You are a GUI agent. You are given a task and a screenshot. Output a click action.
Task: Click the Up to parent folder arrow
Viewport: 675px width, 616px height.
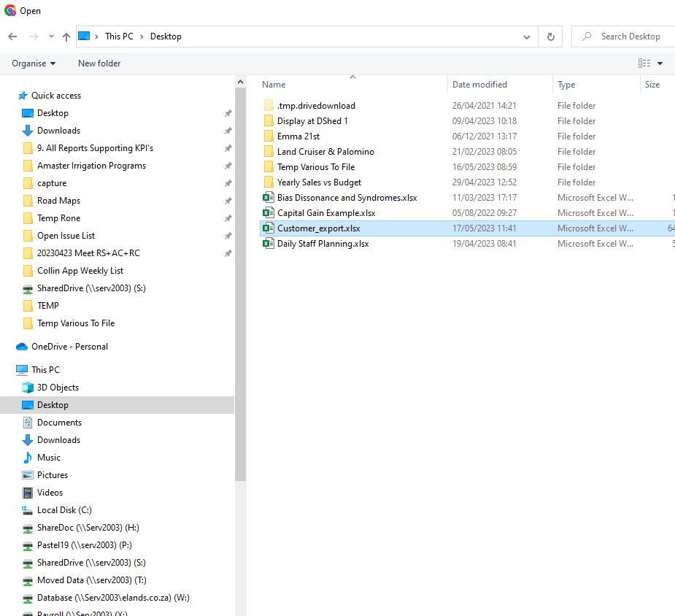(x=66, y=36)
